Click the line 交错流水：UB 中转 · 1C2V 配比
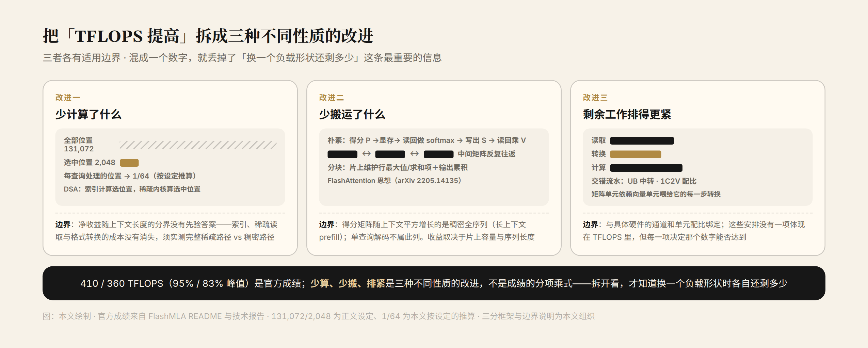 click(644, 181)
